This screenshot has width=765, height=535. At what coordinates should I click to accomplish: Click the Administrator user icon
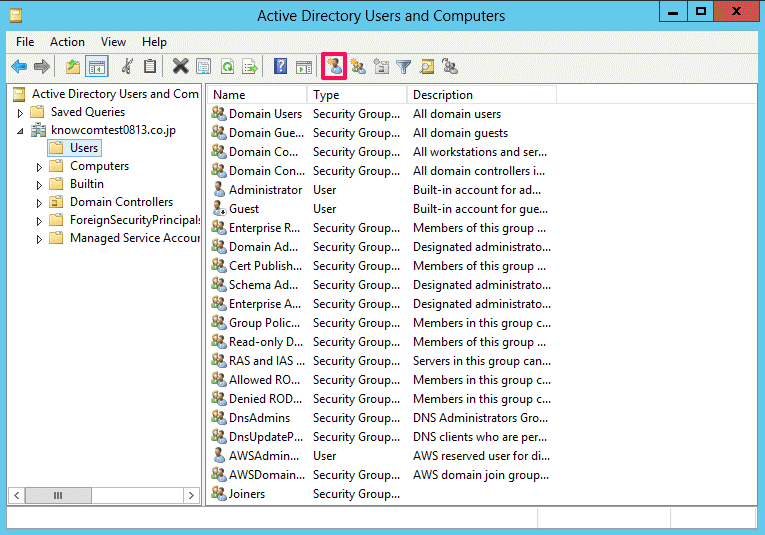219,190
